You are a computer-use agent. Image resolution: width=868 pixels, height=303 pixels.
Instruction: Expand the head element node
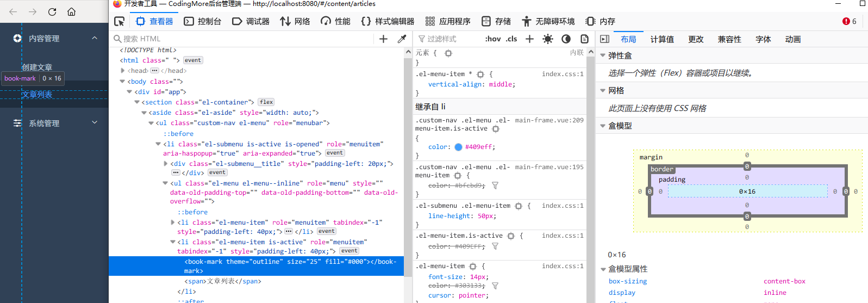(123, 71)
